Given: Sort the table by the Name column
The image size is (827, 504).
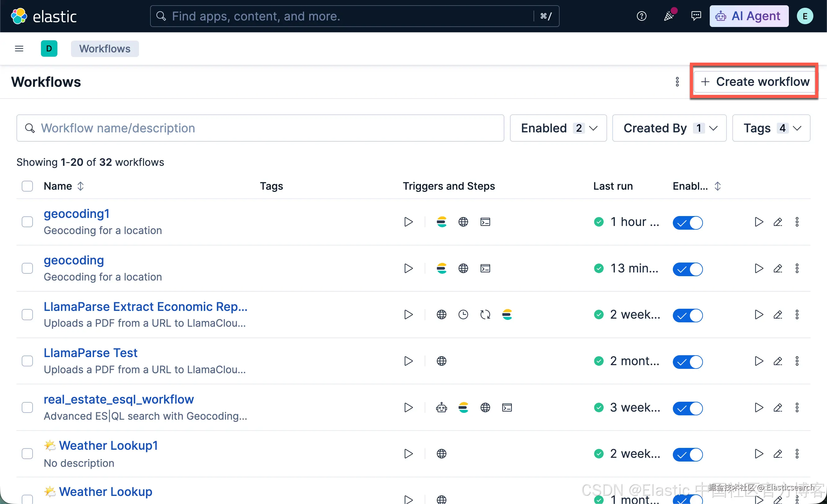Looking at the screenshot, I should click(x=64, y=186).
